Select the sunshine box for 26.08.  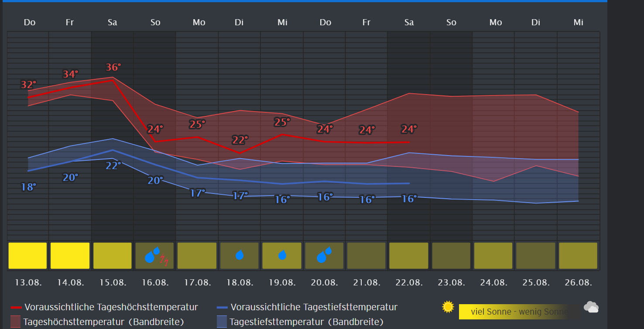578,256
